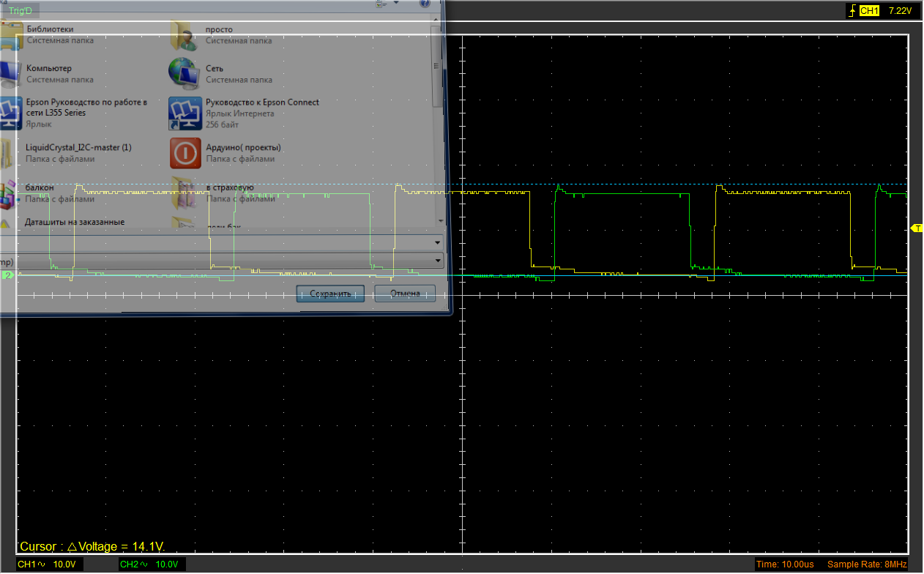Click the Отмена button
The height and width of the screenshot is (574, 924).
(x=405, y=294)
